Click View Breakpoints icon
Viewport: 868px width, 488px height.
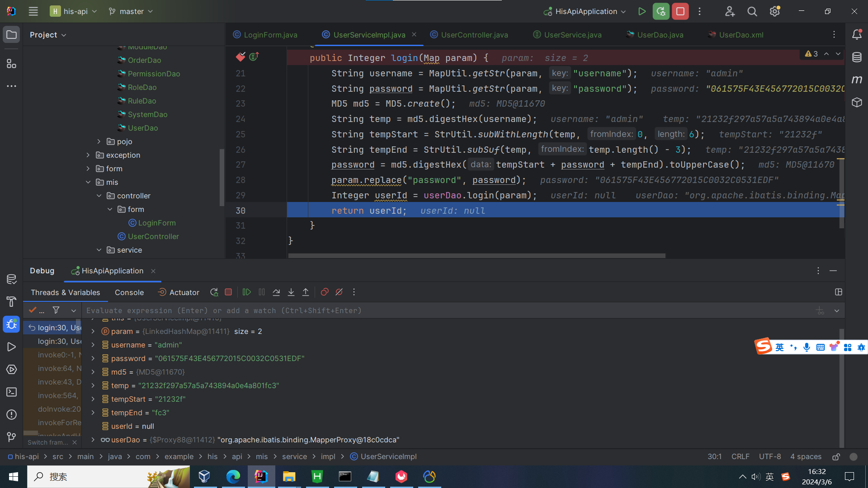click(324, 292)
